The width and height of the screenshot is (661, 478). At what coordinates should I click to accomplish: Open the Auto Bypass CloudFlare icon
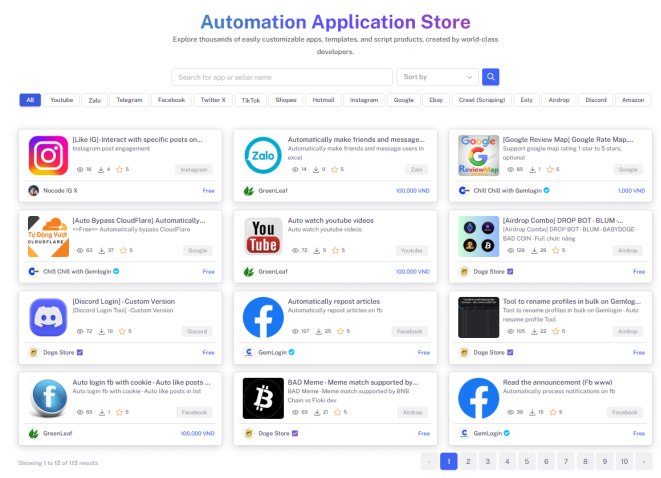point(48,236)
